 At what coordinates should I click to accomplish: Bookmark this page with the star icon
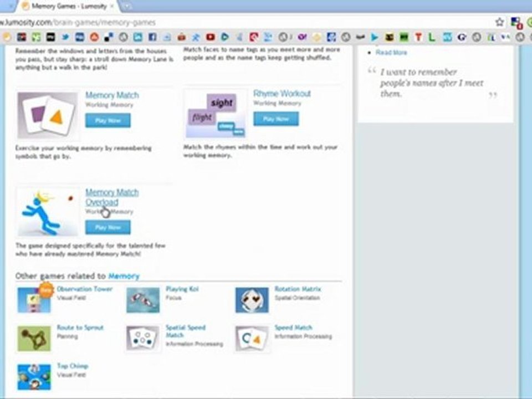499,22
